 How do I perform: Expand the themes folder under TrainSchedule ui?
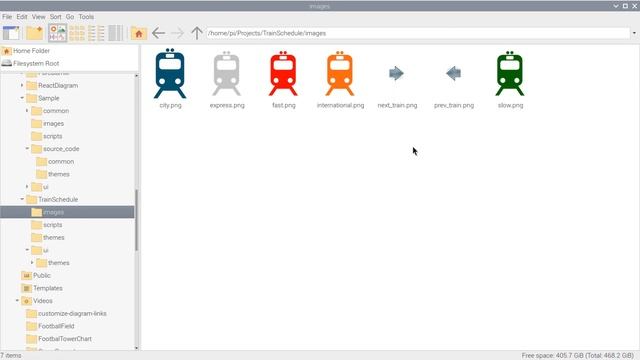click(32, 262)
